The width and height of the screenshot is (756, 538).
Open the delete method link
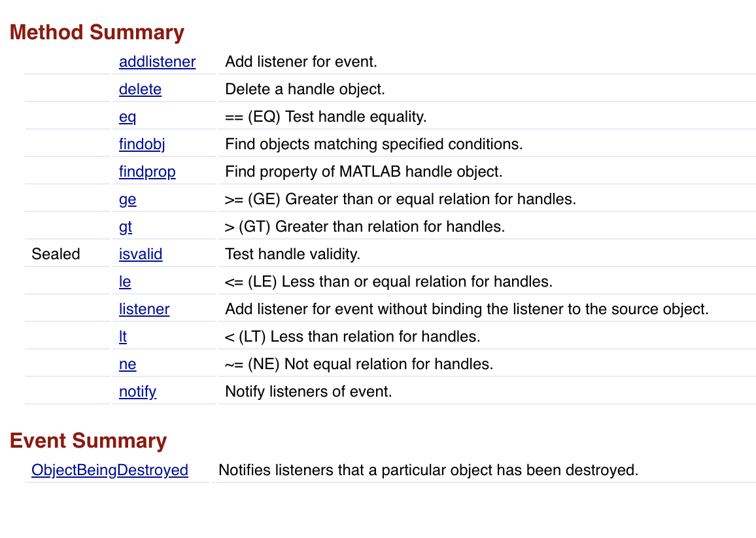click(x=141, y=89)
